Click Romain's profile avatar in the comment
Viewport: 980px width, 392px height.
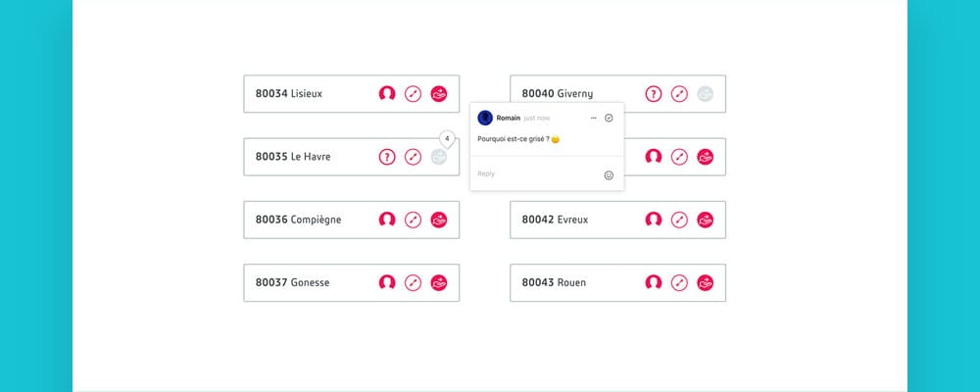[x=485, y=118]
